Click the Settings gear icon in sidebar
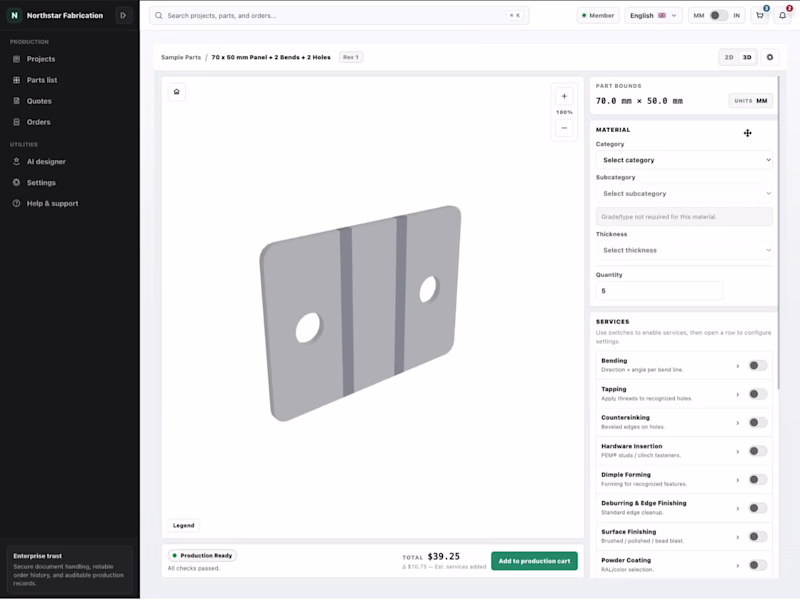 point(16,182)
